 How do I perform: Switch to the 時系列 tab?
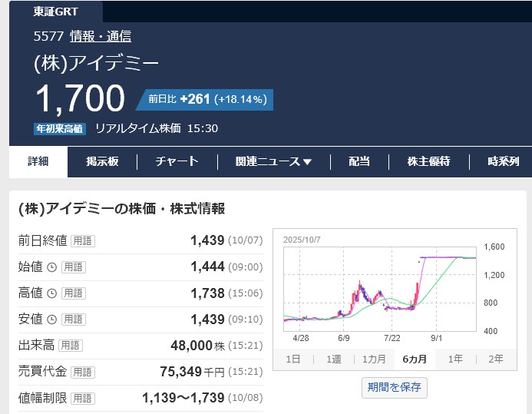tap(503, 161)
